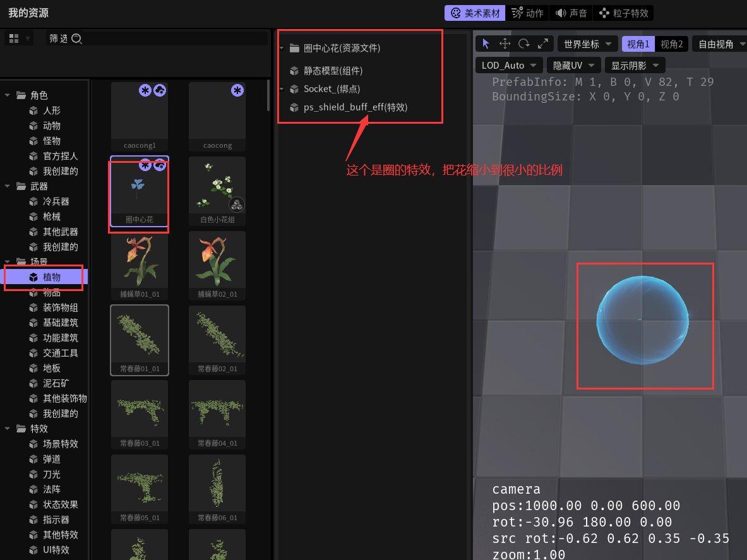This screenshot has width=747, height=560.
Task: Activate the move gizmo tool
Action: point(505,44)
